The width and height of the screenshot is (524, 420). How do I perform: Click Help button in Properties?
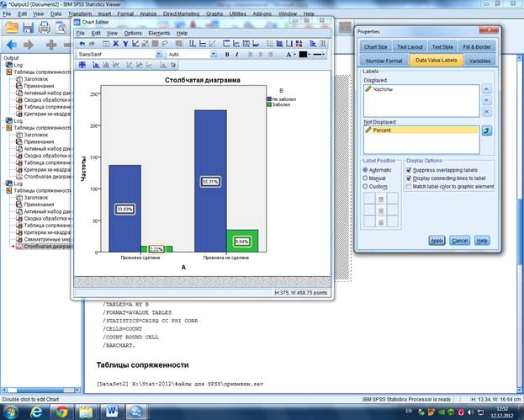(x=482, y=241)
